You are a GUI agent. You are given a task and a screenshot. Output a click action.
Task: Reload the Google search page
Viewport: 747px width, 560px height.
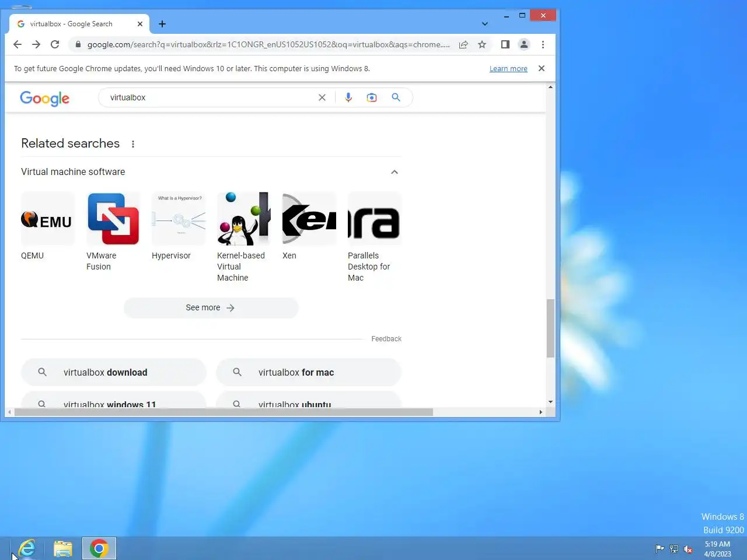point(55,44)
